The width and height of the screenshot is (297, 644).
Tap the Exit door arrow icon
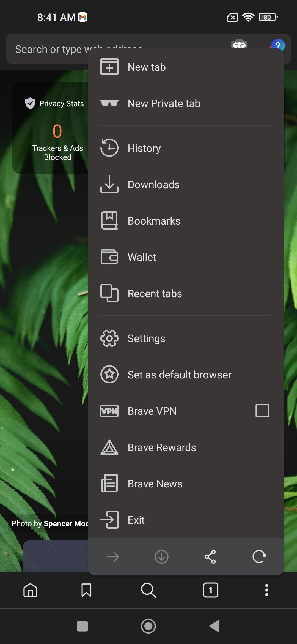[109, 520]
